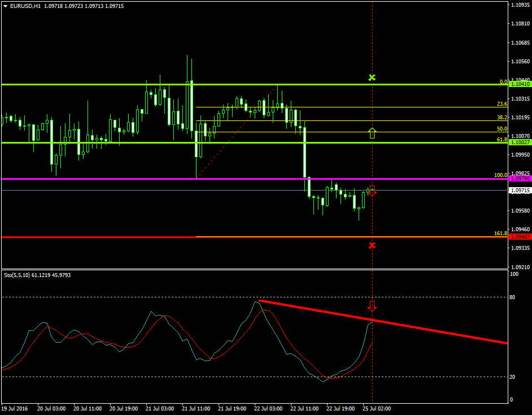Click the white 1.09715 current price label
532x415 pixels.
coord(520,191)
